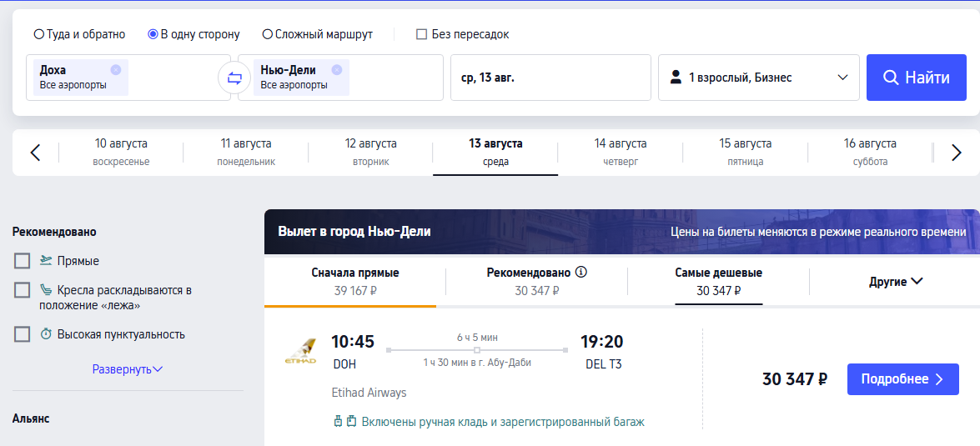The image size is (980, 446).
Task: Enable the Без пересадок checkbox
Action: coord(422,34)
